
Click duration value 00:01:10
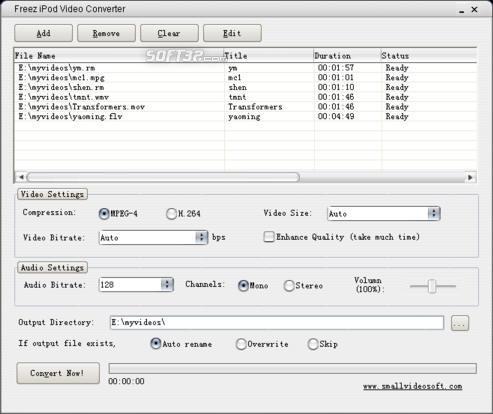[x=336, y=87]
